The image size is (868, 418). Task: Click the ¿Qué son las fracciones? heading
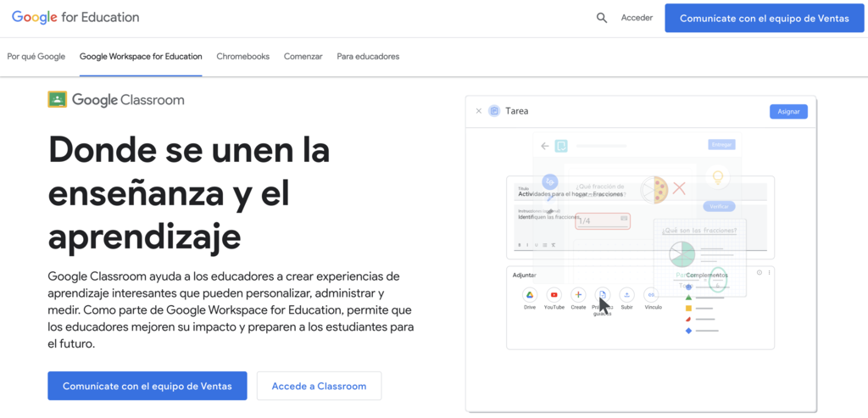[699, 231]
